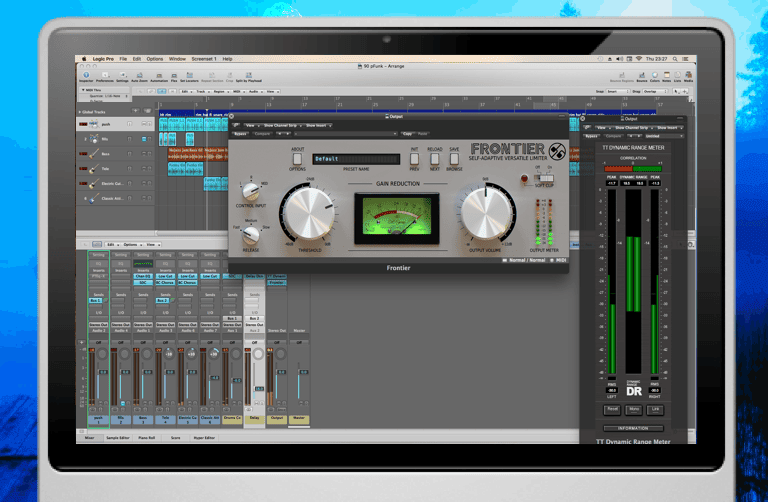Image resolution: width=768 pixels, height=502 pixels.
Task: Open the Untitled preset dropdown in TT meter
Action: (664, 136)
